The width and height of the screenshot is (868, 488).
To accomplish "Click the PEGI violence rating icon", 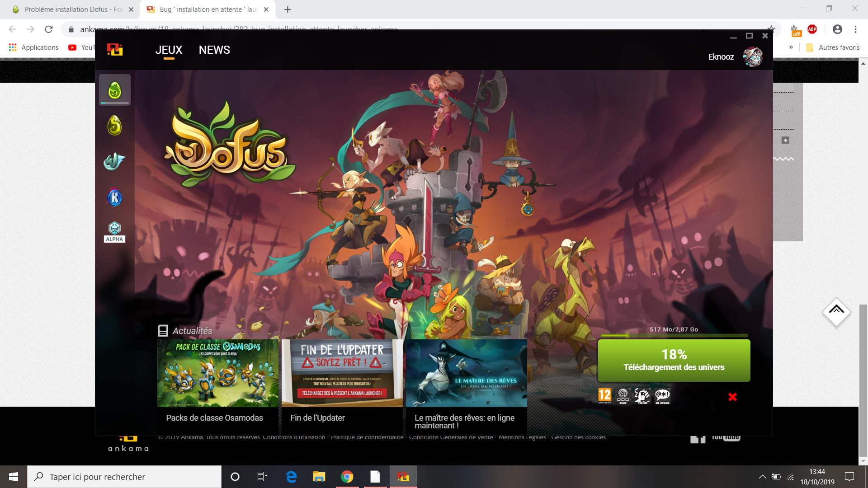I will (642, 396).
